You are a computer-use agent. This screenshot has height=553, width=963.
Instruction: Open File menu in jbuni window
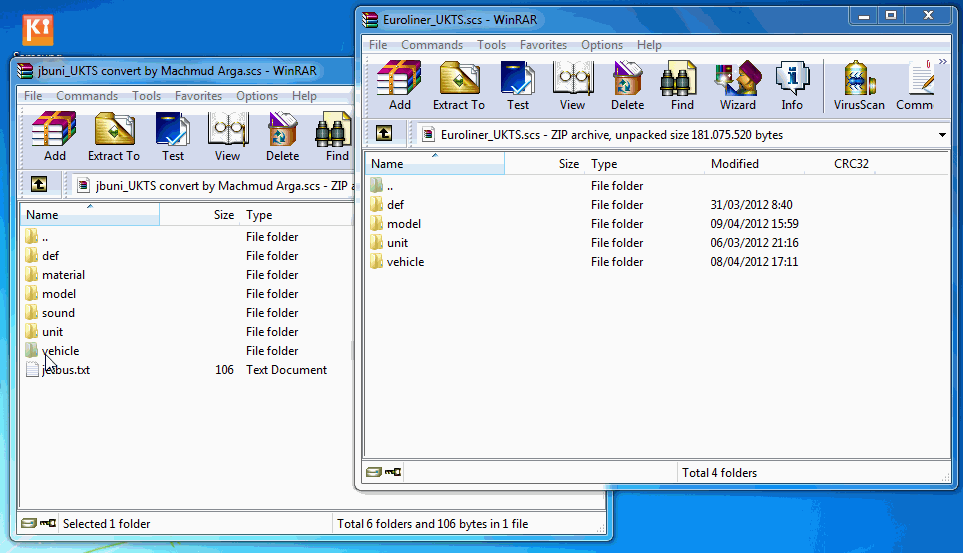point(33,96)
